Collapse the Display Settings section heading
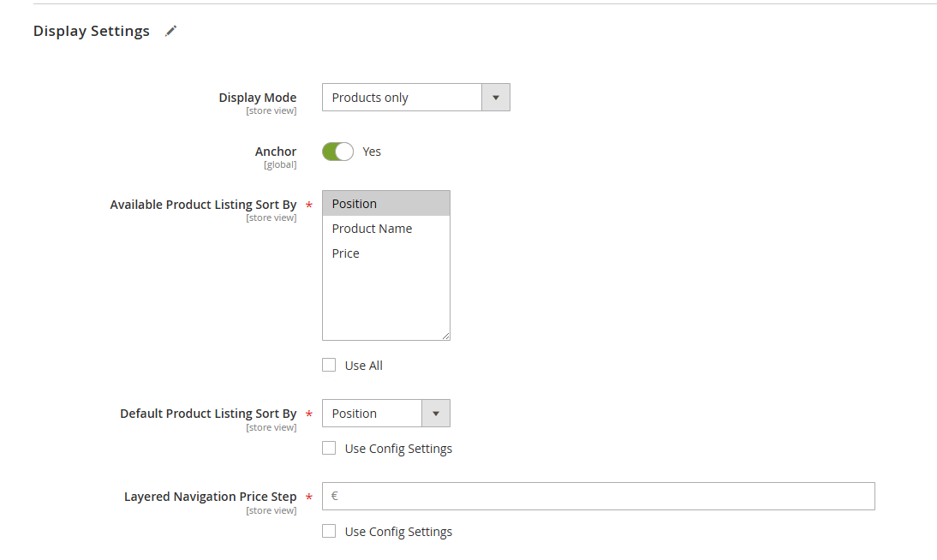The width and height of the screenshot is (937, 560). click(92, 32)
